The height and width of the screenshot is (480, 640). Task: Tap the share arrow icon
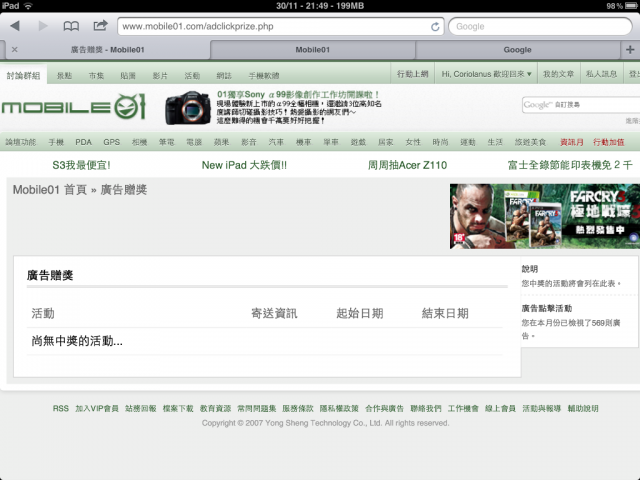coord(100,25)
